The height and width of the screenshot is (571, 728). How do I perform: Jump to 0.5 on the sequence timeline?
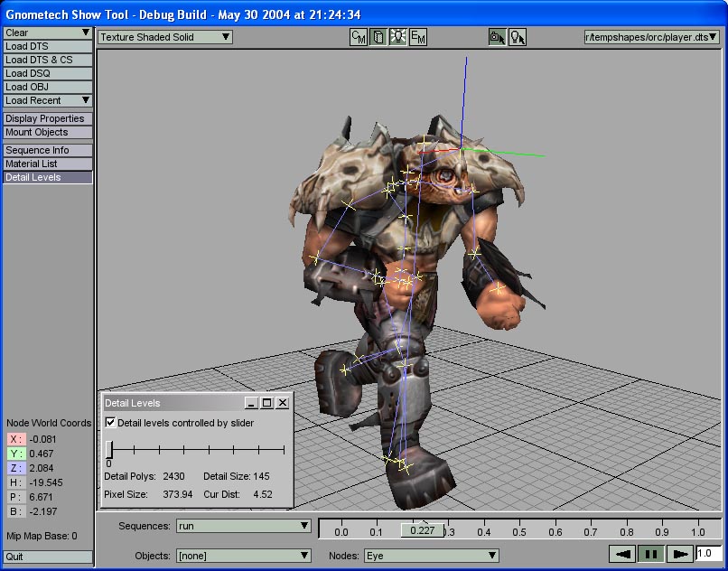[x=519, y=532]
